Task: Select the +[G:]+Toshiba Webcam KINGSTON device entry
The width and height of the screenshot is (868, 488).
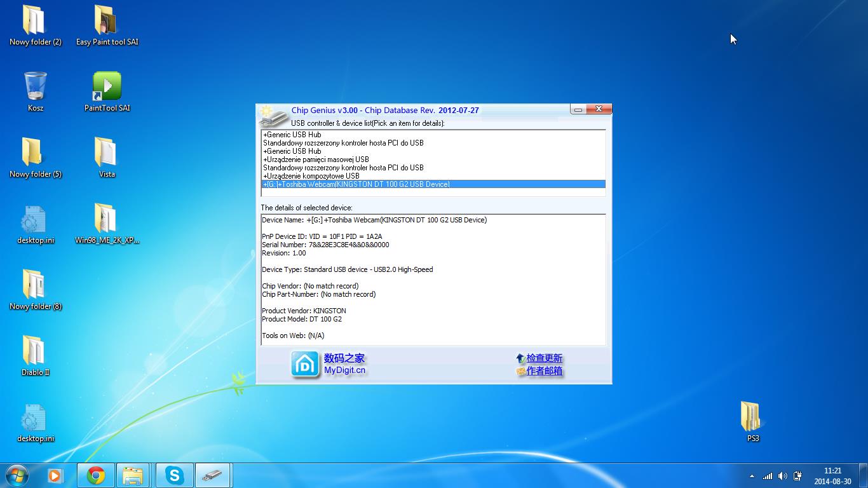Action: tap(433, 184)
